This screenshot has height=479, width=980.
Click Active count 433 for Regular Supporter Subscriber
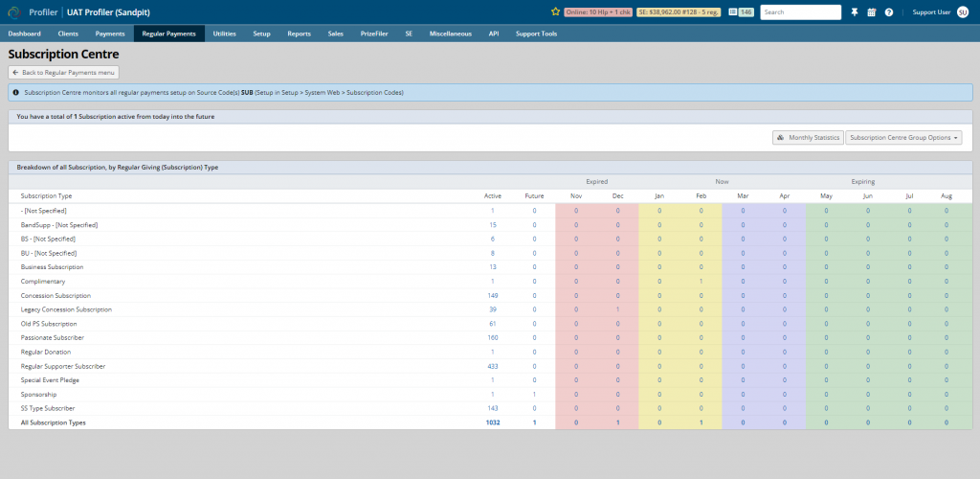(493, 366)
